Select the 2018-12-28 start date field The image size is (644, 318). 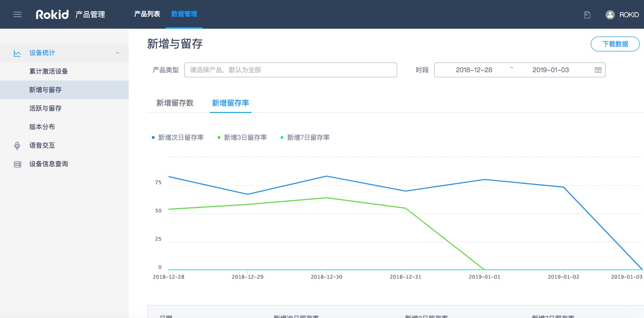[x=474, y=70]
